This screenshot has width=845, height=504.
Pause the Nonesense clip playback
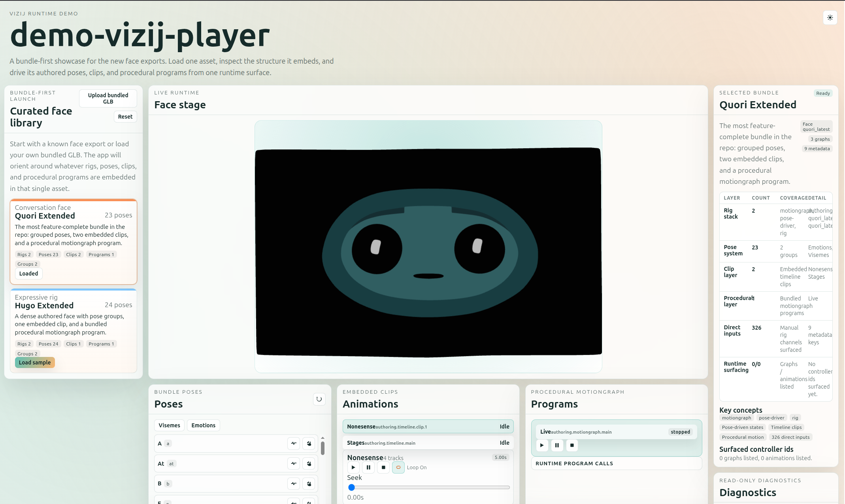(368, 467)
